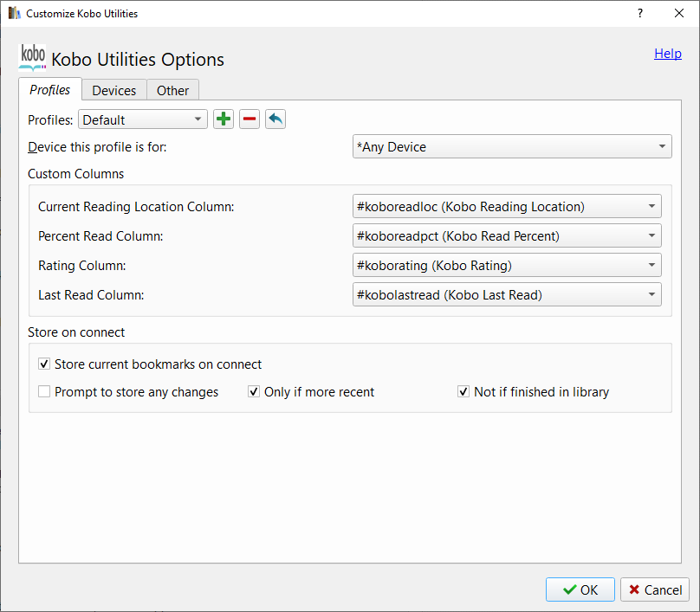Close the Customize Kobo Utilities dialog
Viewport: 700px width, 612px height.
(x=679, y=14)
